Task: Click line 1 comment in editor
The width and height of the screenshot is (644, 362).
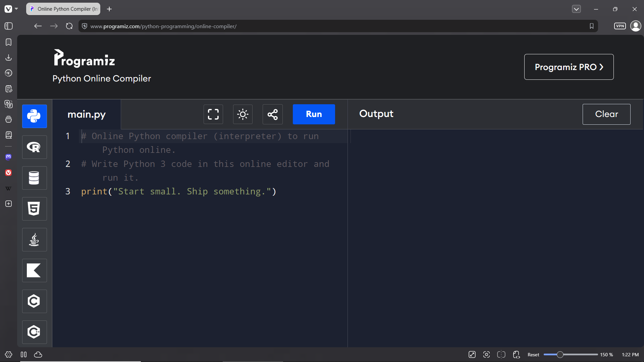Action: 200,143
